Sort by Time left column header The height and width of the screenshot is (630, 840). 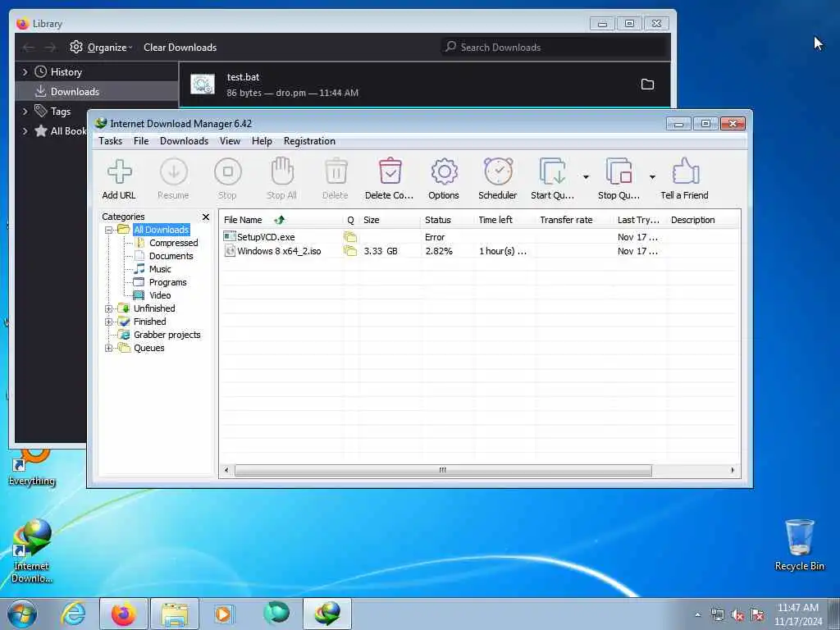[504, 220]
